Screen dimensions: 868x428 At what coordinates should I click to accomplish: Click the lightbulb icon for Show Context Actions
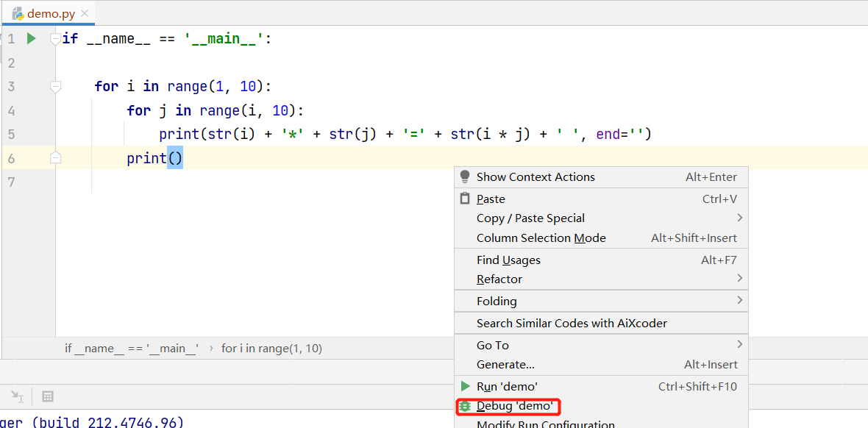tap(465, 176)
